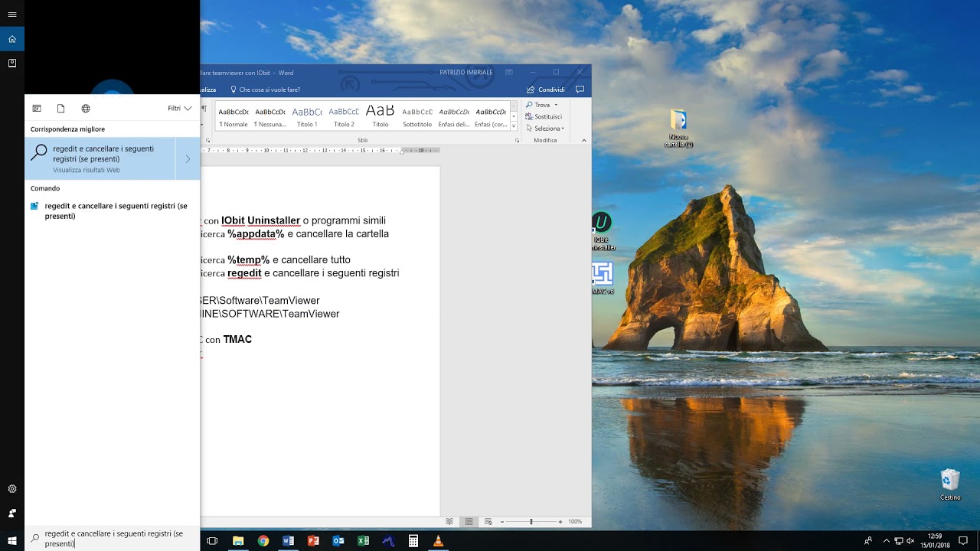This screenshot has width=980, height=551.
Task: Switch Word to Read Mode view
Action: (x=449, y=522)
